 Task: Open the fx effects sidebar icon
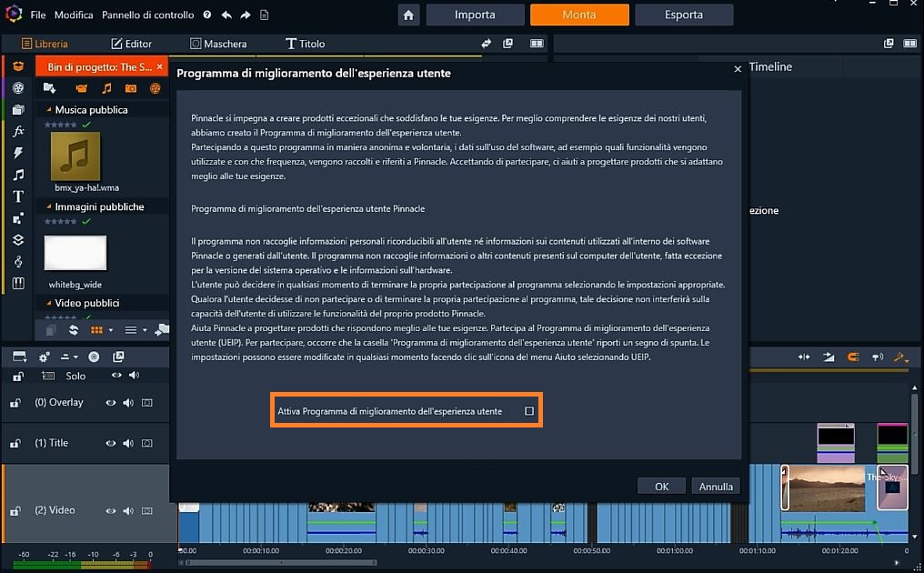[x=18, y=131]
